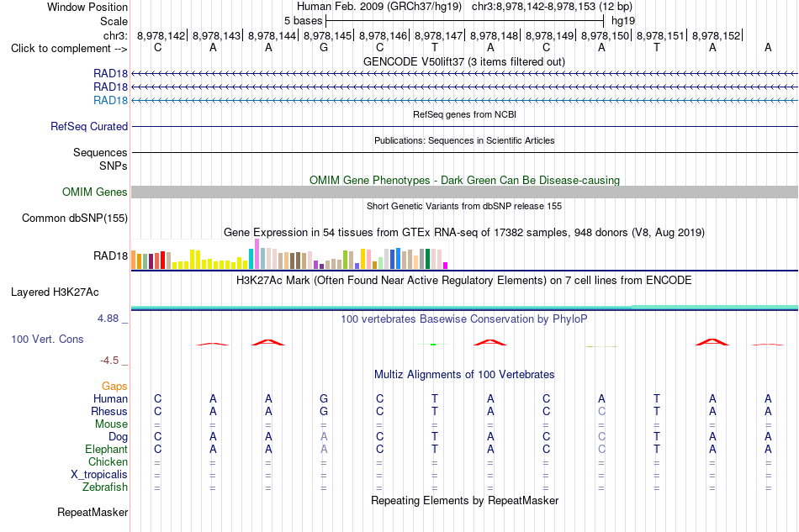Select the Chicken species label
This screenshot has height=532, width=799.
[x=108, y=461]
